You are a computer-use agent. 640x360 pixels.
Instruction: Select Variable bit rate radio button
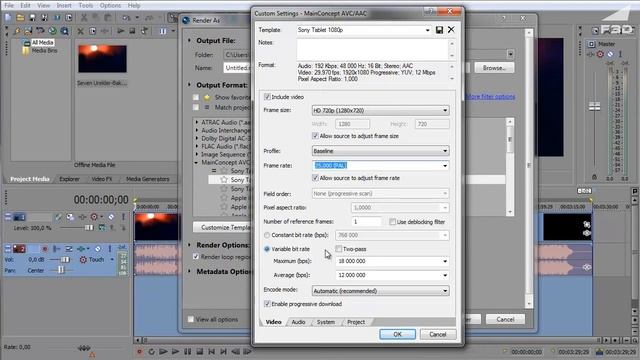tap(267, 249)
